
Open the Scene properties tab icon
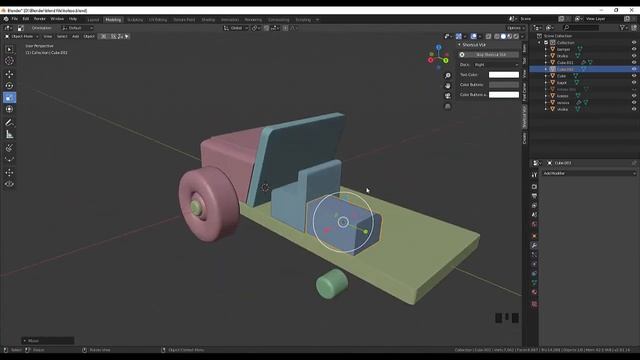[x=534, y=215]
